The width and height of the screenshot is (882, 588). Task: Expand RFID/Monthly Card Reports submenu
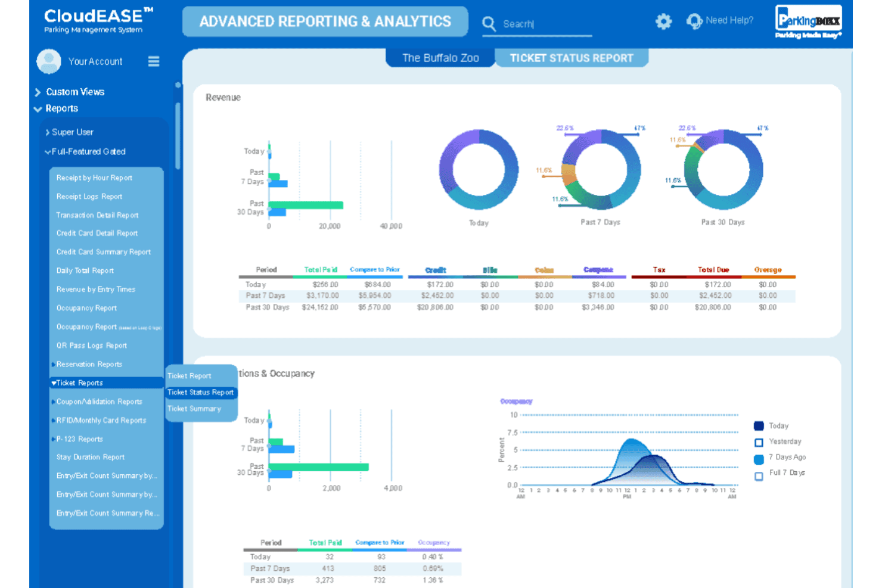pyautogui.click(x=53, y=421)
